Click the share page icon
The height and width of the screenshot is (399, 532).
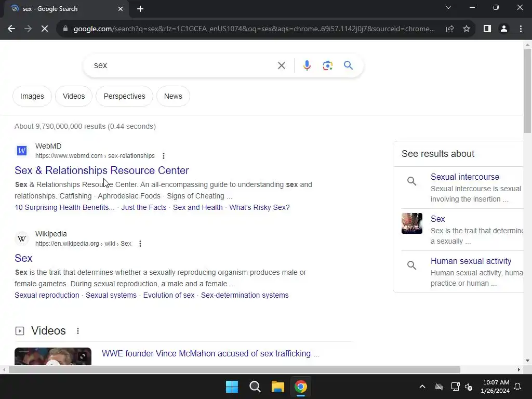(x=450, y=29)
